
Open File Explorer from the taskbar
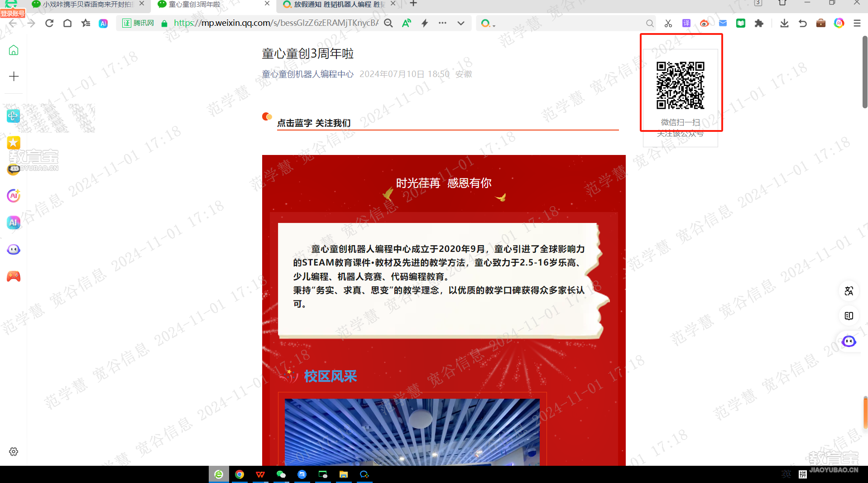coord(344,474)
